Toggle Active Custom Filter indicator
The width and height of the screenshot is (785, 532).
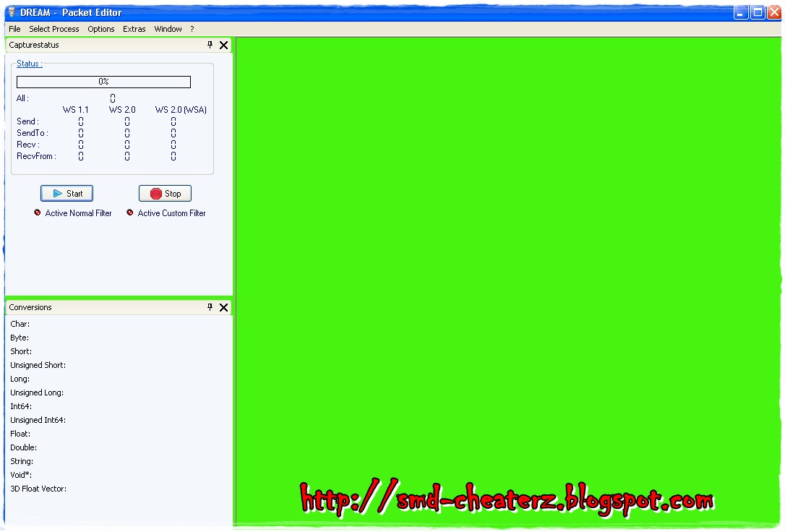129,213
